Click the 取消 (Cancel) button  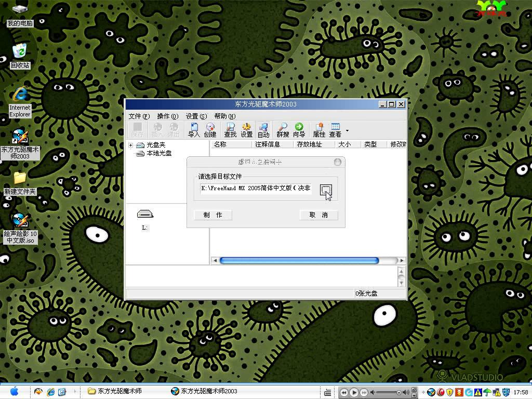point(318,215)
